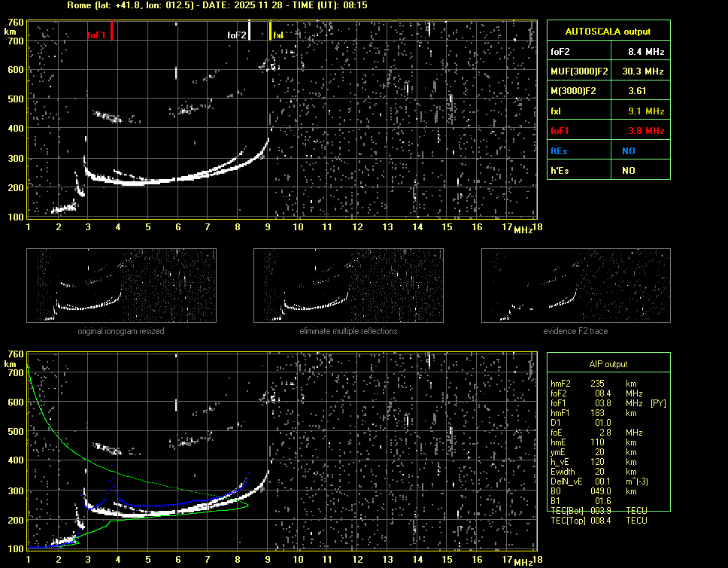The height and width of the screenshot is (568, 728).
Task: Select the hmF2 235 km row
Action: (598, 384)
